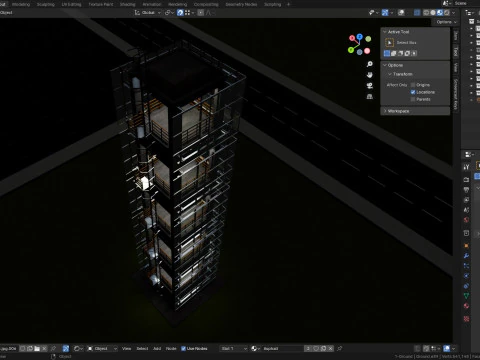
Task: Toggle the Use Nodes checkbox
Action: tap(183, 348)
